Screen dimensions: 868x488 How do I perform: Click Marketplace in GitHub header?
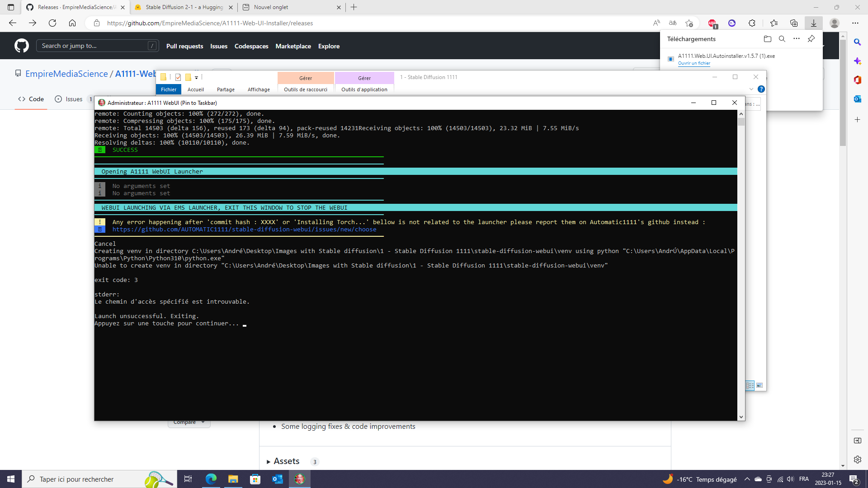293,46
